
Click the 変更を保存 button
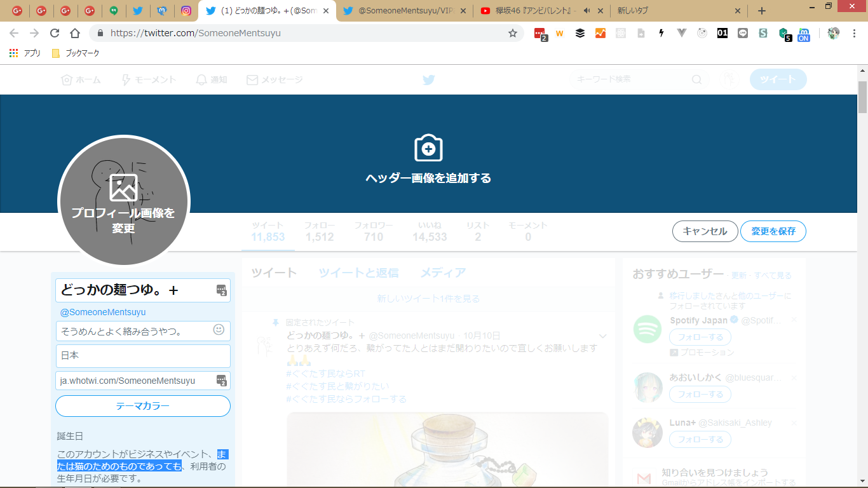pos(773,231)
